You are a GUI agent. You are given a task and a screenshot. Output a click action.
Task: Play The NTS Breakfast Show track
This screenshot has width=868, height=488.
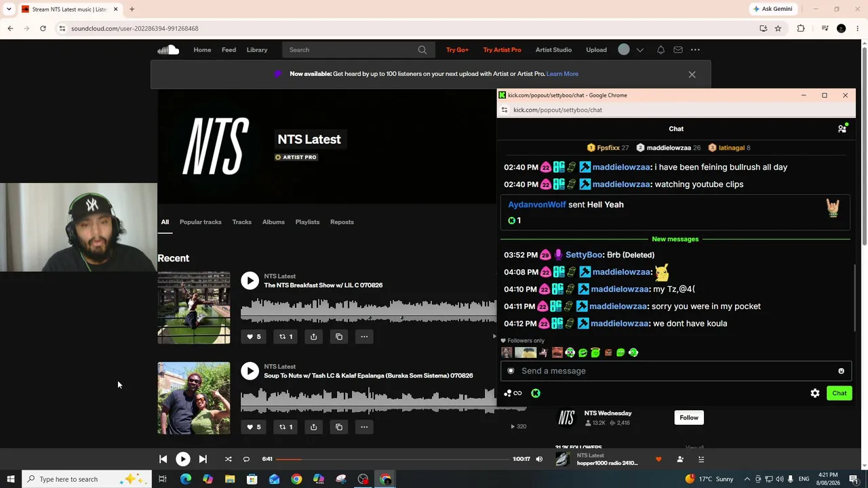[x=250, y=281]
